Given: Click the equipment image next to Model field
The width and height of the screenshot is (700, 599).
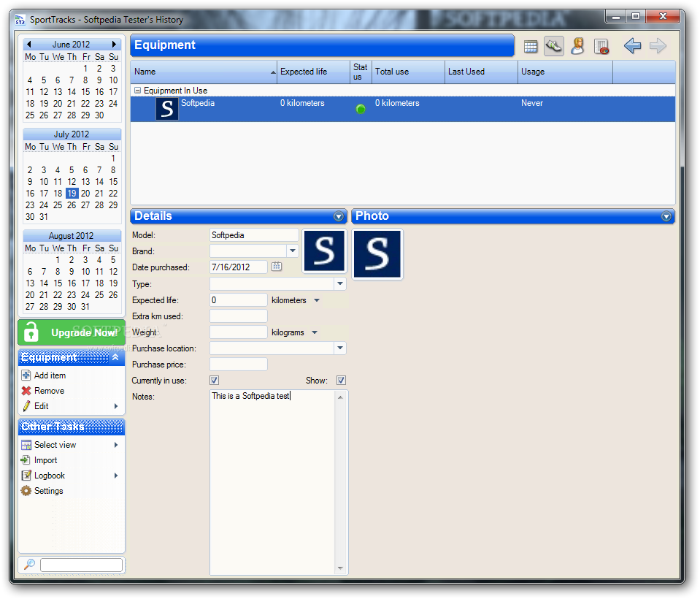Looking at the screenshot, I should click(x=324, y=251).
